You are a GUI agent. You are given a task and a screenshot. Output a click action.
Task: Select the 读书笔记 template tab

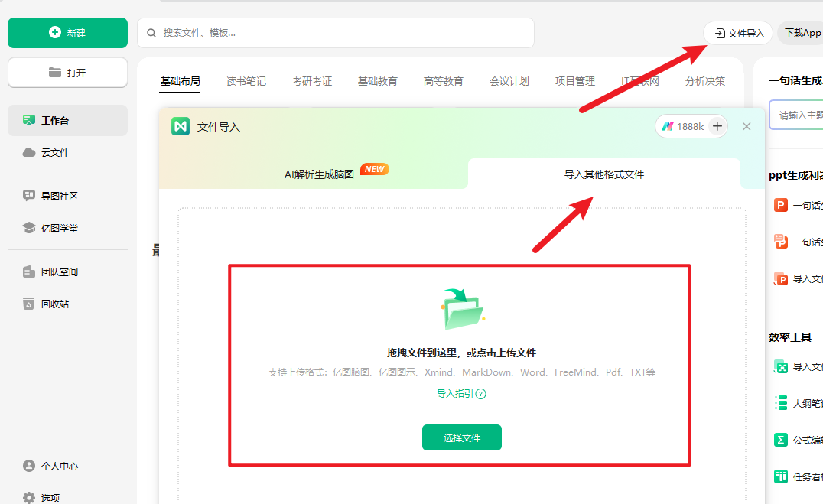point(246,81)
